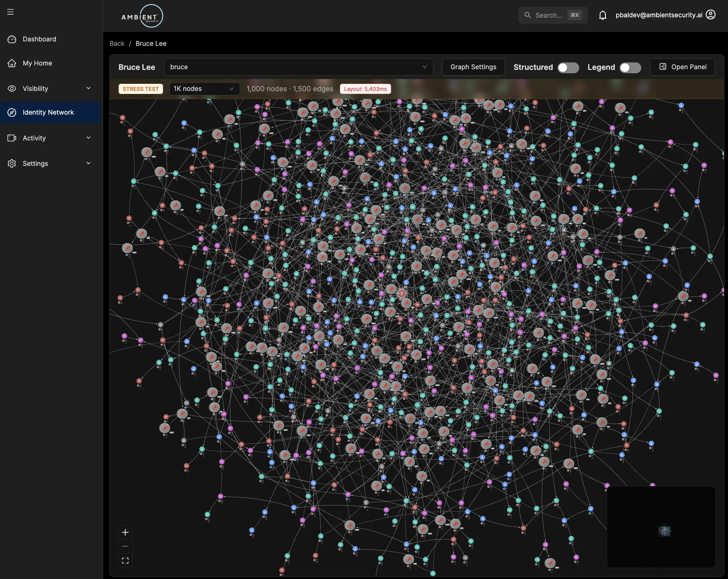Click the pbaldev@ambientsecurity.ai email
The image size is (728, 579).
pyautogui.click(x=659, y=15)
